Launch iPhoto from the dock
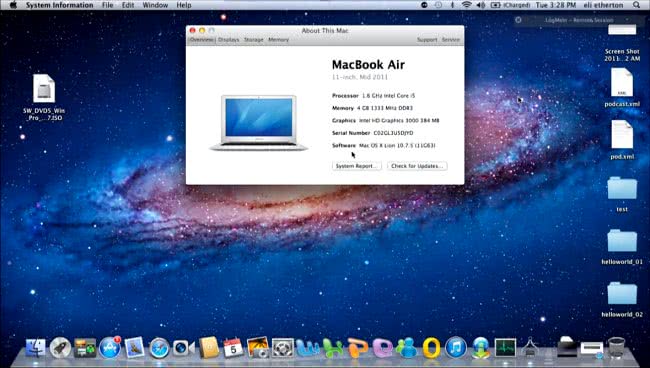The height and width of the screenshot is (368, 650). pyautogui.click(x=257, y=347)
